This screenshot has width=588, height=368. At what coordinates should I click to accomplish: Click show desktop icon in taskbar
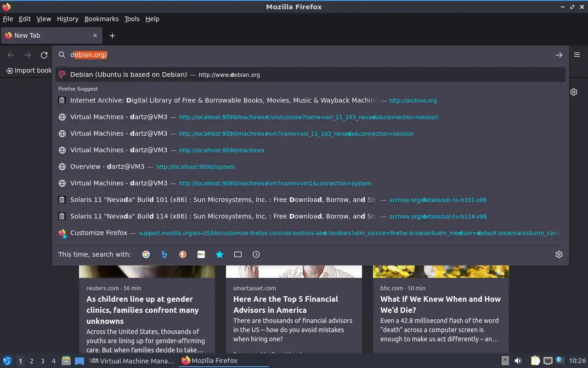click(79, 361)
